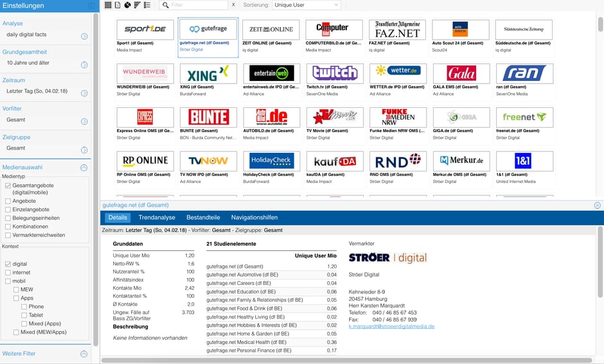Click the magnifier search icon in filter
The width and height of the screenshot is (604, 364).
tap(165, 5)
